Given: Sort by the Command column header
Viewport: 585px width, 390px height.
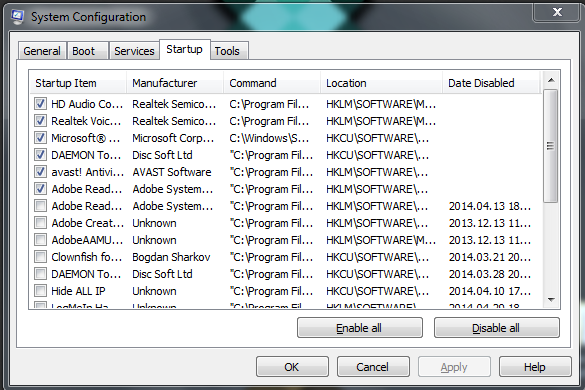Looking at the screenshot, I should click(x=272, y=83).
